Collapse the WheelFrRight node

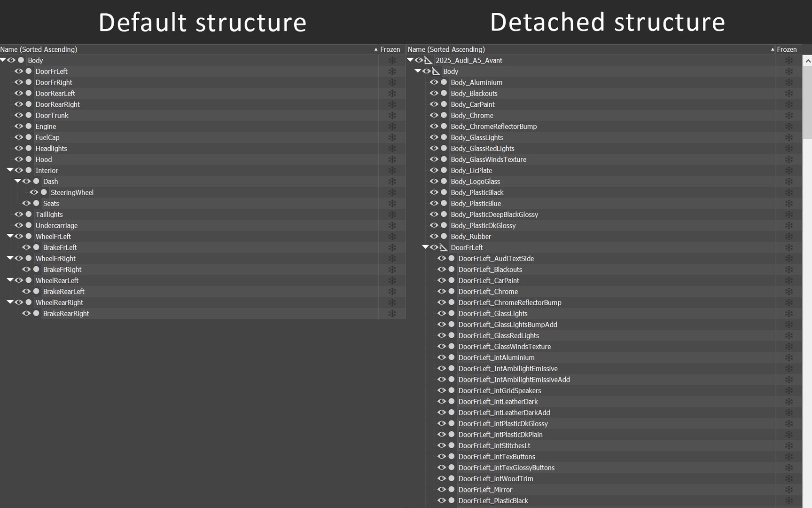pos(10,258)
